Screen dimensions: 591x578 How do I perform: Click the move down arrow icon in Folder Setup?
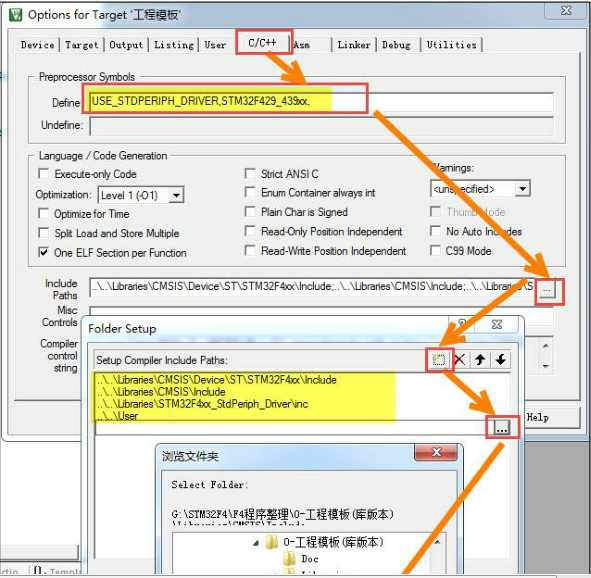click(501, 360)
